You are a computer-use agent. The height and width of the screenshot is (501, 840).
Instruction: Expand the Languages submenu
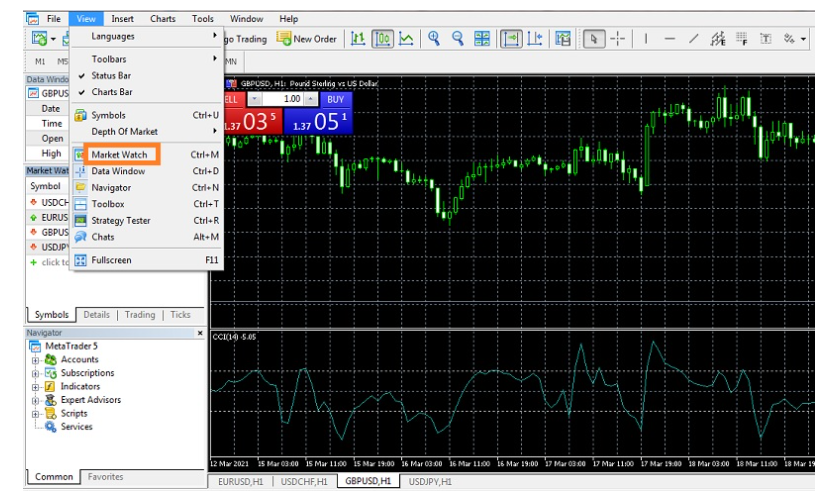[x=147, y=36]
